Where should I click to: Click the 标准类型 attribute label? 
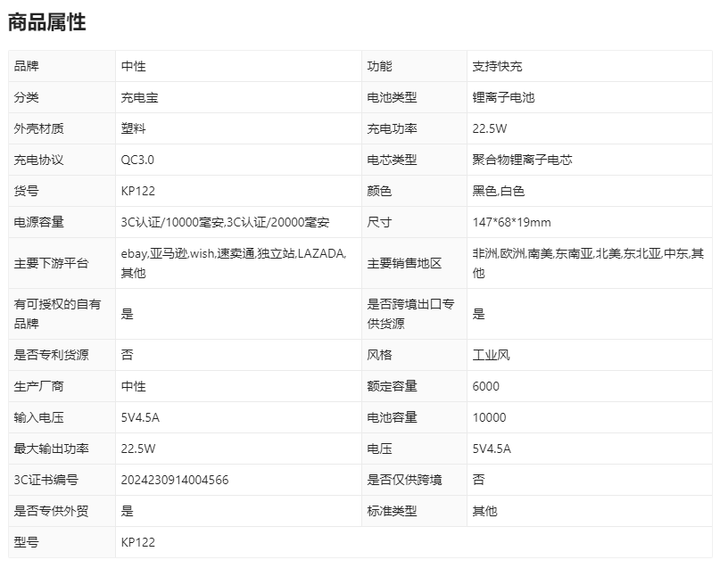pos(392,511)
